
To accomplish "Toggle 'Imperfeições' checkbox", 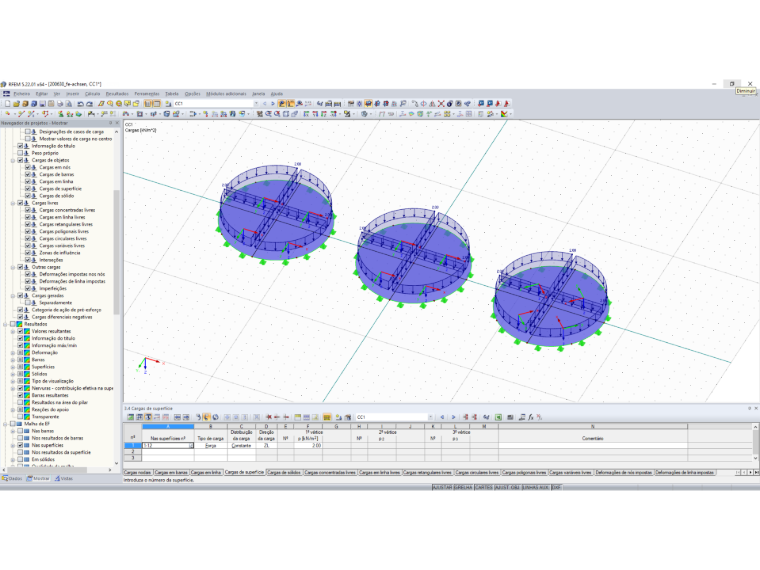I will pyautogui.click(x=28, y=288).
